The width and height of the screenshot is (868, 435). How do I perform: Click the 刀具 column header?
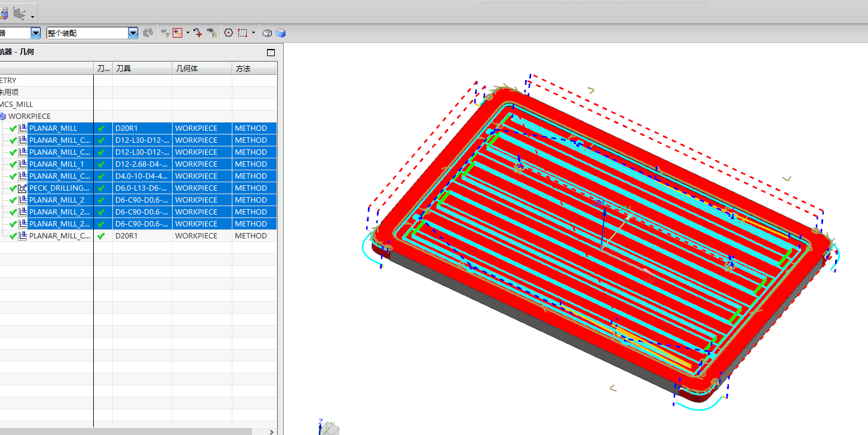(x=142, y=69)
